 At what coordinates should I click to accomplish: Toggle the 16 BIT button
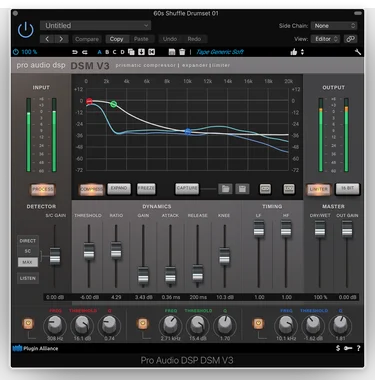[347, 188]
